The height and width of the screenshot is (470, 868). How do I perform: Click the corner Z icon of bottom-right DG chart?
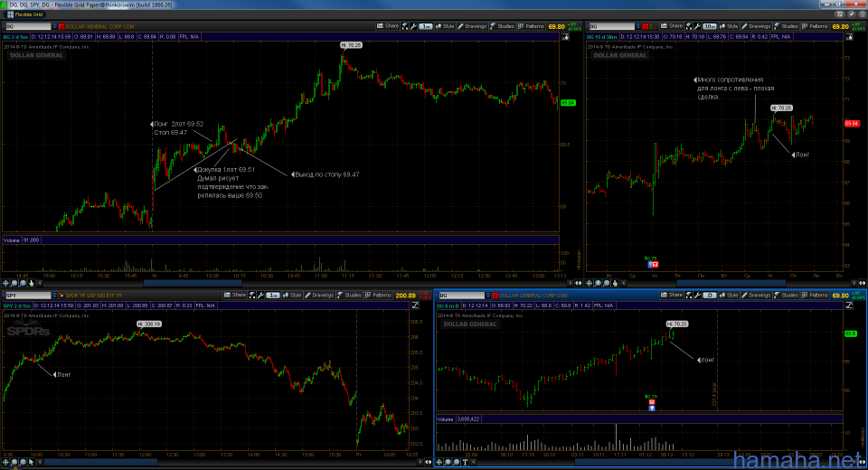[849, 305]
